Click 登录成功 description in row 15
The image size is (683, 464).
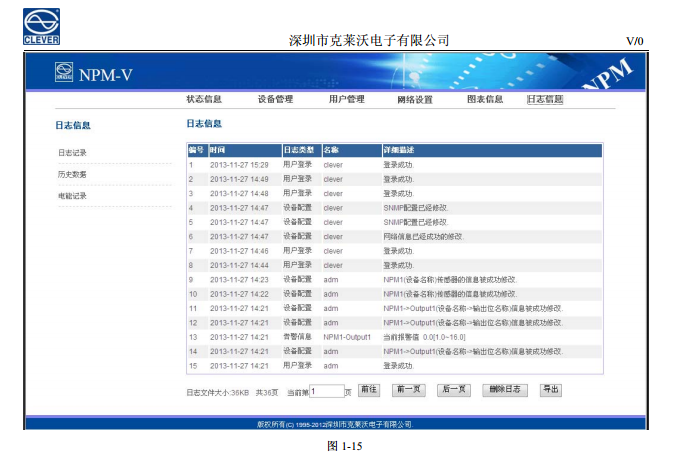[x=398, y=366]
